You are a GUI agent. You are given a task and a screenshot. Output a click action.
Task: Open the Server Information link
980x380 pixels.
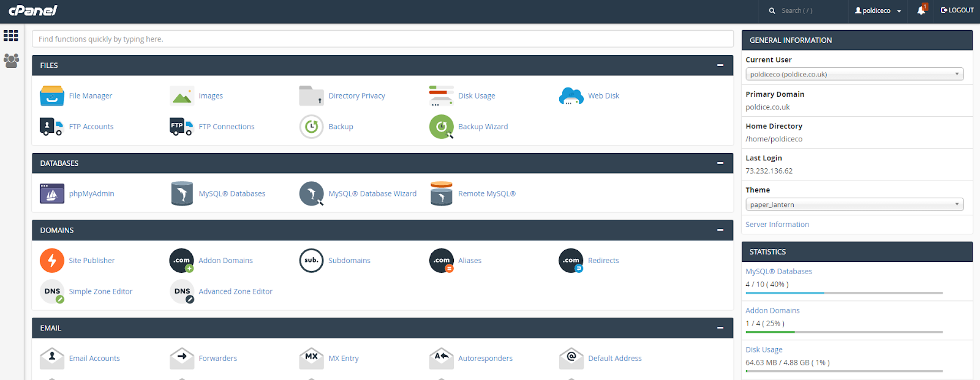[777, 225]
